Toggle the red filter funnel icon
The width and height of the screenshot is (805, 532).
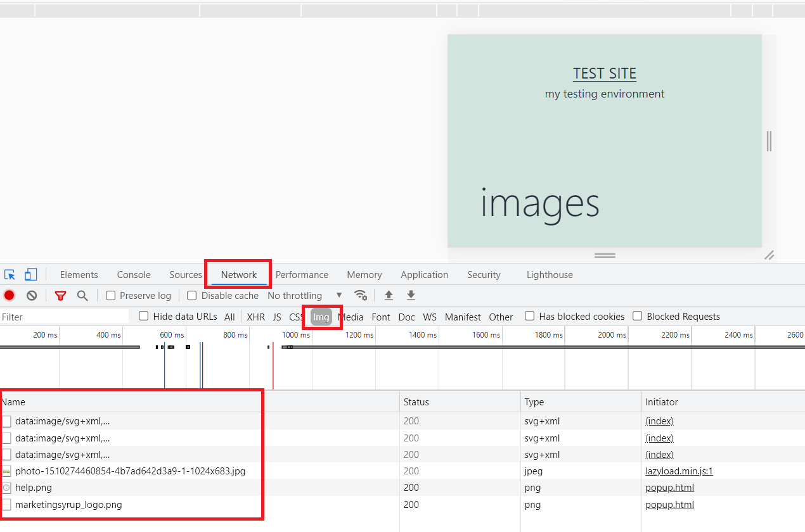point(60,296)
